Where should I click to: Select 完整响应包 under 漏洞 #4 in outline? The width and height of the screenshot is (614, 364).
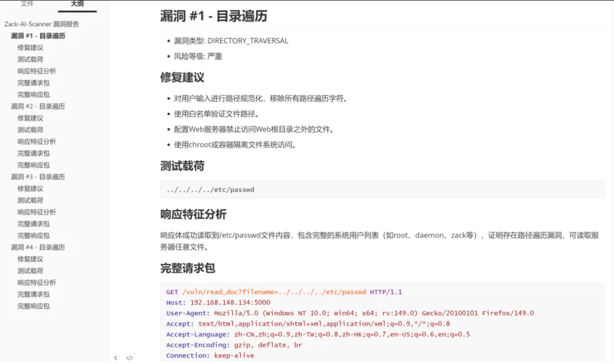(x=34, y=306)
